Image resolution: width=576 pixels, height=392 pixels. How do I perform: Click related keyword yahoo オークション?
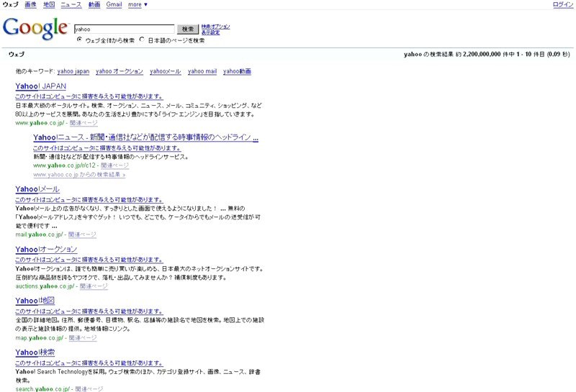(120, 71)
